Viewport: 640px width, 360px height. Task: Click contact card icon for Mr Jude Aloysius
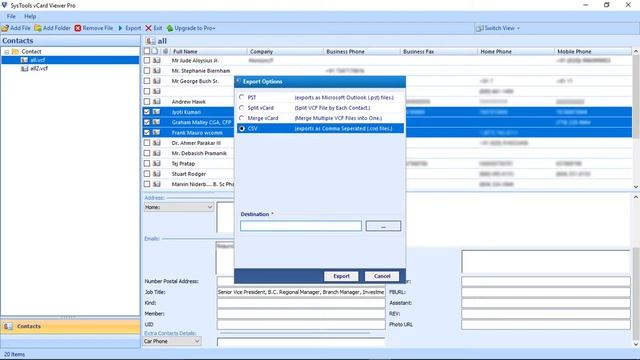[x=157, y=60]
